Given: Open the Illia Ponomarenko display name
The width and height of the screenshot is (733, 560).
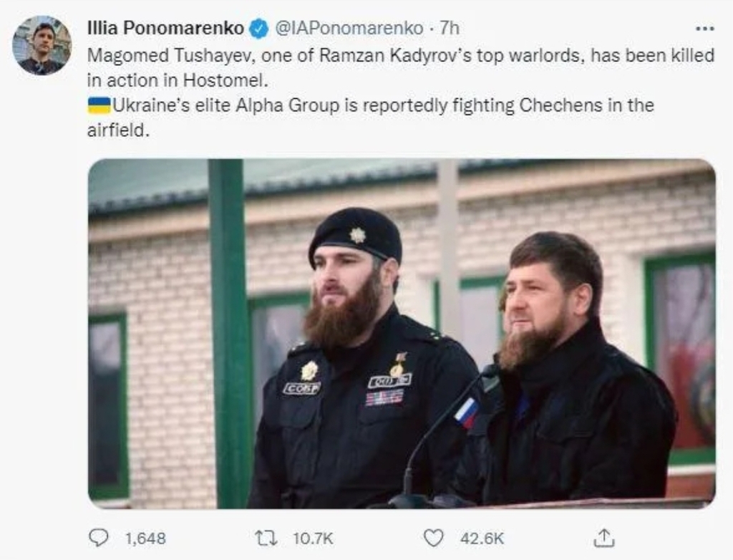Looking at the screenshot, I should pyautogui.click(x=165, y=28).
